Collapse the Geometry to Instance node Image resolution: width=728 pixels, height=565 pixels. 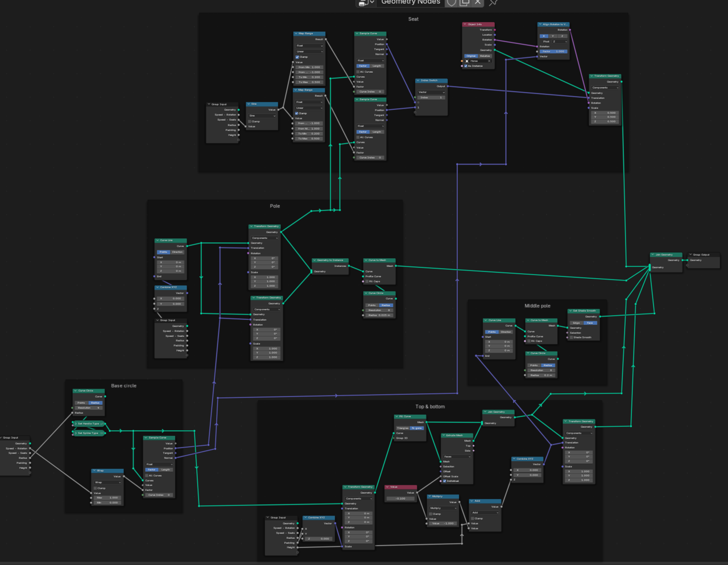tap(315, 260)
